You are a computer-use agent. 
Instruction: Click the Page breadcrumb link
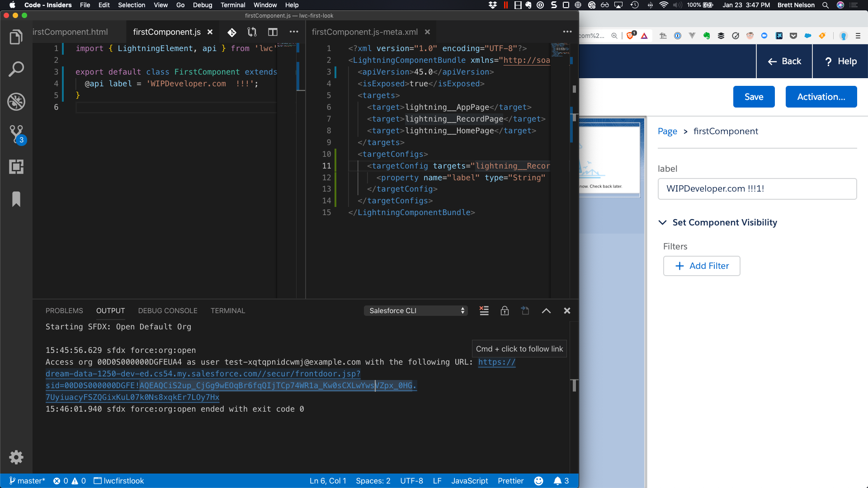(667, 131)
